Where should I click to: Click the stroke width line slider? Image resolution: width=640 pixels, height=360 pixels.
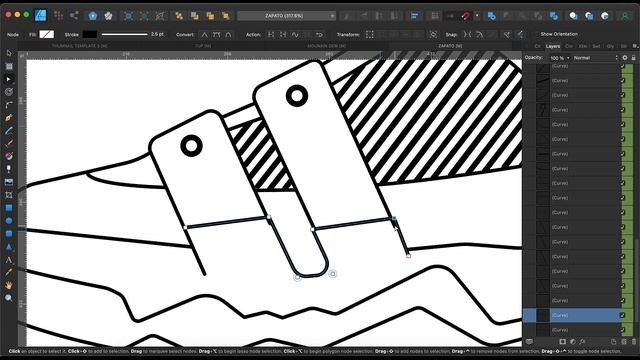tap(124, 34)
